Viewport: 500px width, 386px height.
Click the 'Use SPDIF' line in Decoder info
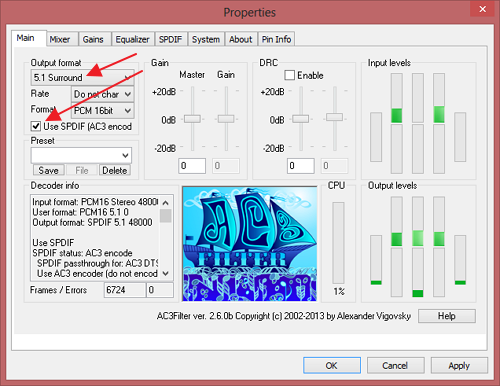(x=53, y=243)
